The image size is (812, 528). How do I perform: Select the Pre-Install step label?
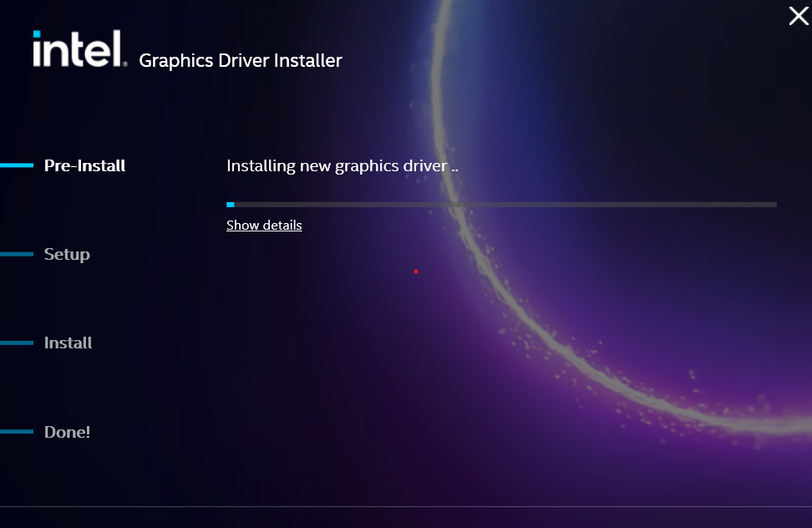[x=85, y=165]
